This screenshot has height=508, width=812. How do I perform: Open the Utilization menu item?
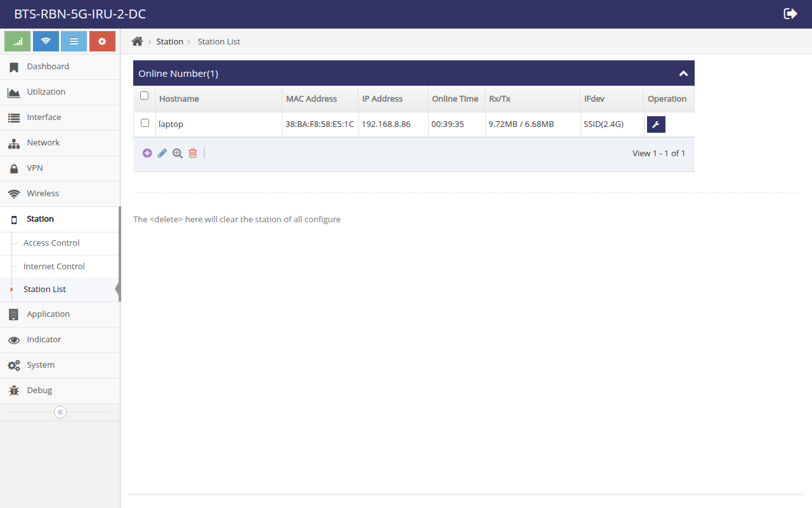click(x=60, y=92)
